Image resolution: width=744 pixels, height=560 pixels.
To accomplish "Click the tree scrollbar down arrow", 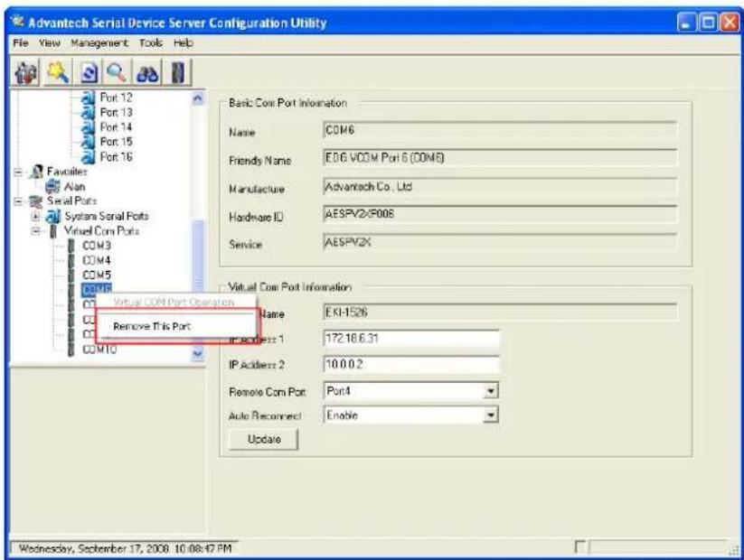I will click(x=198, y=353).
